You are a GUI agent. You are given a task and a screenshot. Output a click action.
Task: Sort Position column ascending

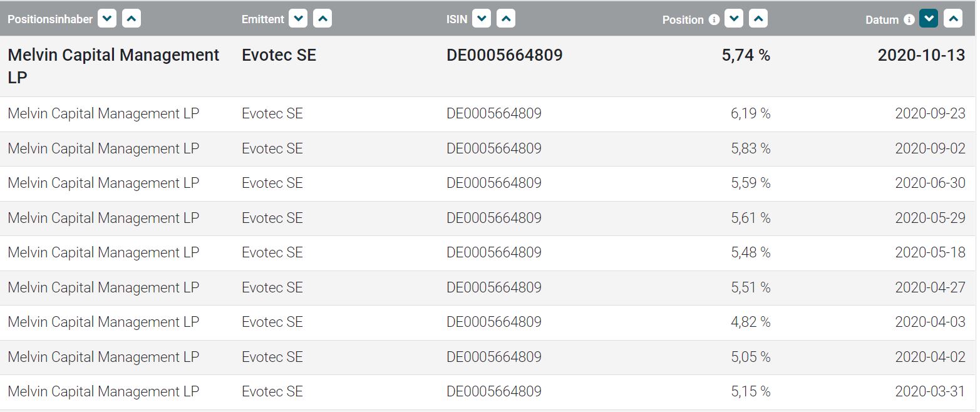click(x=758, y=19)
